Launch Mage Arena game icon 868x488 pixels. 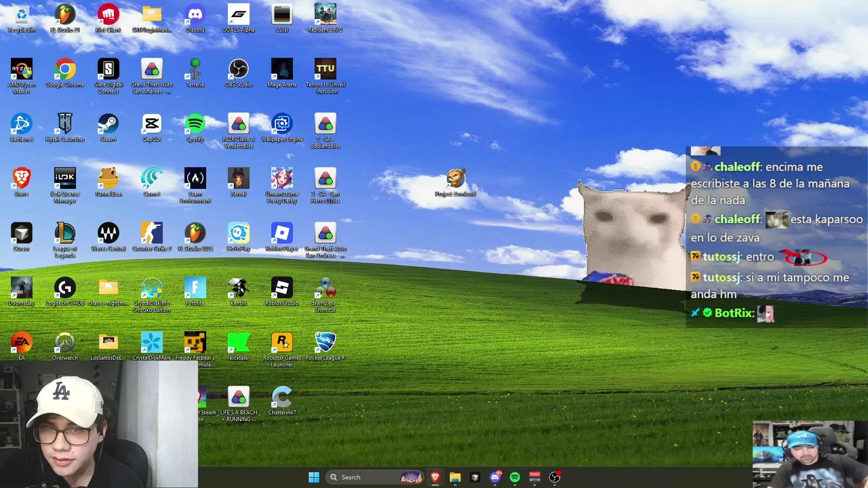[x=282, y=73]
